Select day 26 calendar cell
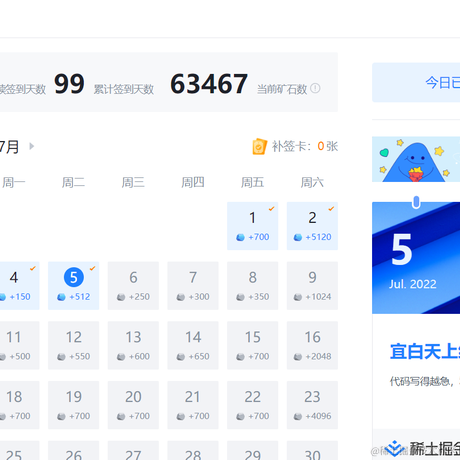460x460 pixels. 73,450
